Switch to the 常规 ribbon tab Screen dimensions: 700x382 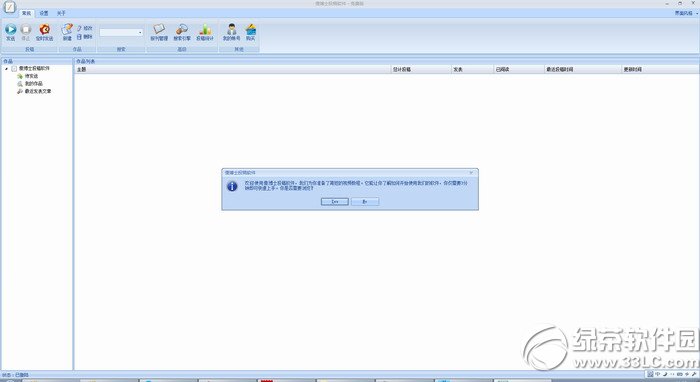(26, 13)
